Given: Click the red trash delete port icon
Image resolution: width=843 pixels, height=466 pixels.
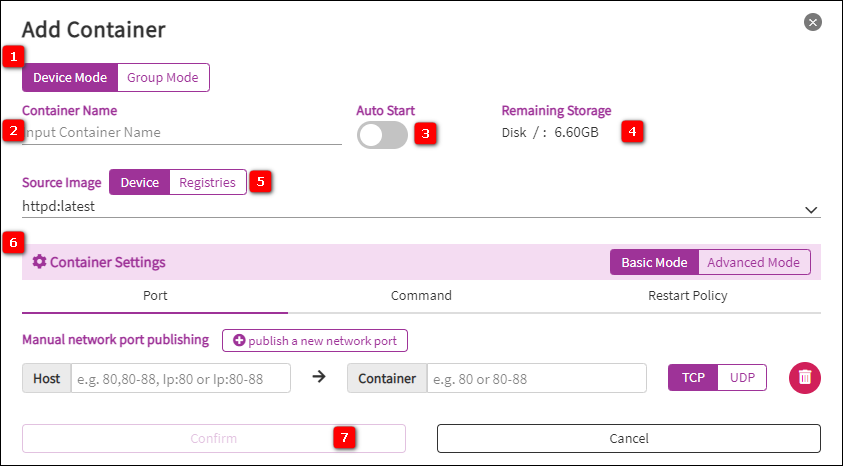Looking at the screenshot, I should (805, 377).
